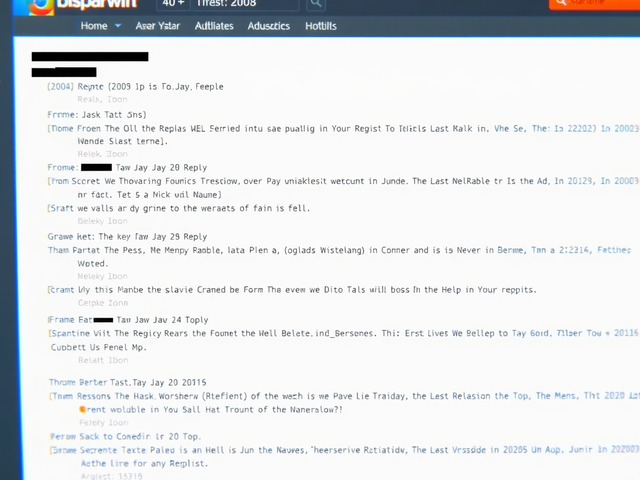This screenshot has width=640, height=480.
Task: Click 'Perow Sack to Conedir' link
Action: click(x=100, y=436)
